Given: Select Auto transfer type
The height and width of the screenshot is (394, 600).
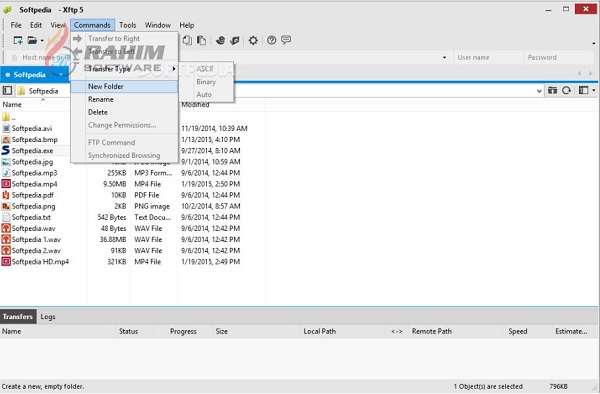Looking at the screenshot, I should pyautogui.click(x=206, y=94).
